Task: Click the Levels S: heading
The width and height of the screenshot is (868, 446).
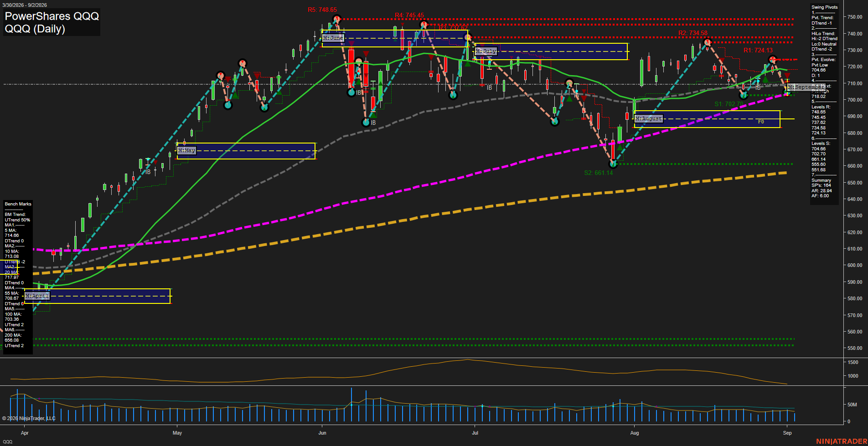Action: coord(821,144)
